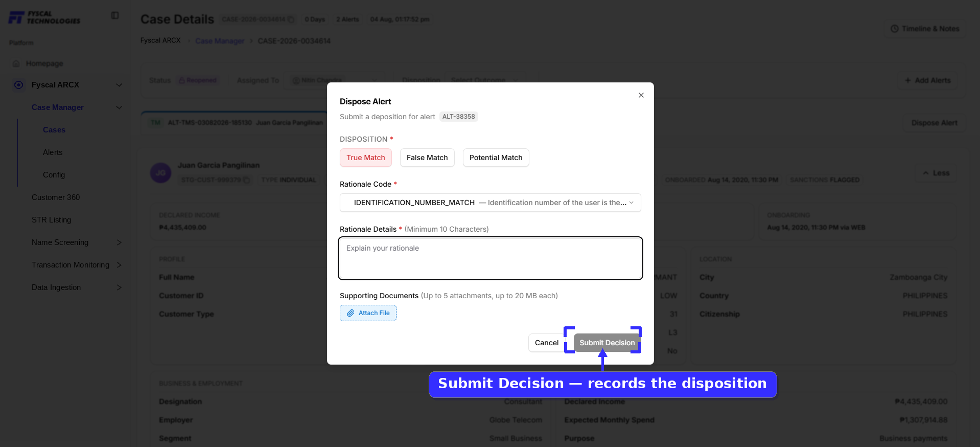Collapse the Case Manager submenu chevron
The width and height of the screenshot is (980, 447).
tap(119, 107)
